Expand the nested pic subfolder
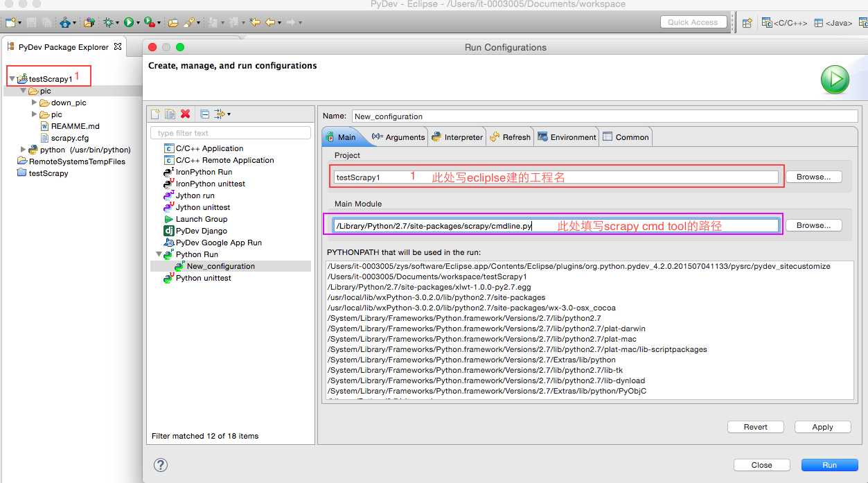Image resolution: width=868 pixels, height=483 pixels. pyautogui.click(x=35, y=114)
